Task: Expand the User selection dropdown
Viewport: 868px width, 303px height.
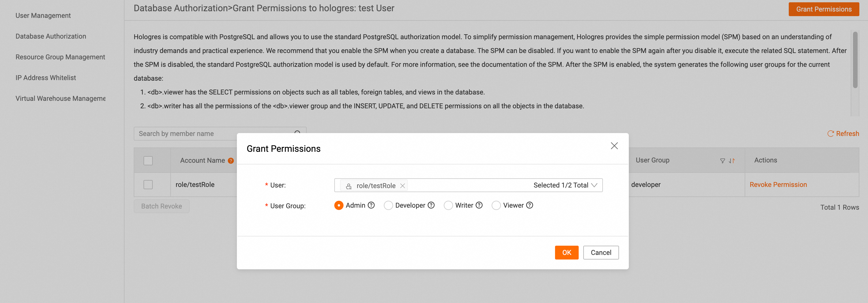Action: pos(594,185)
